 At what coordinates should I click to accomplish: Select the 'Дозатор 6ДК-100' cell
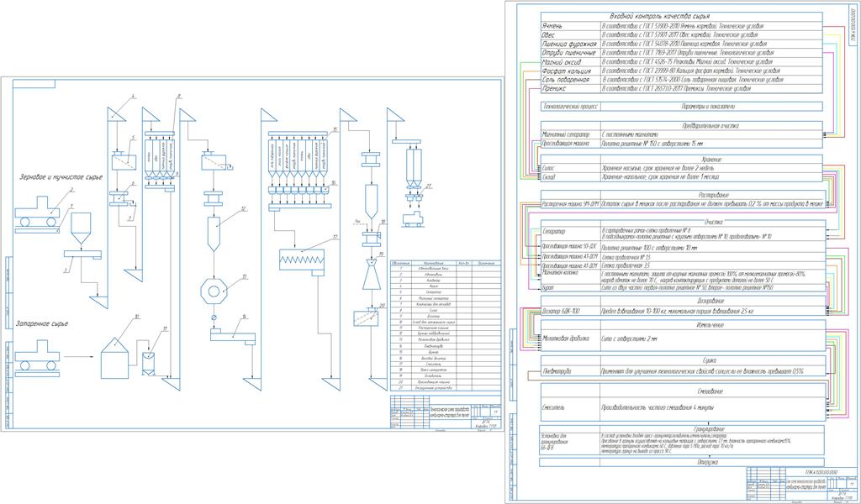pos(571,311)
